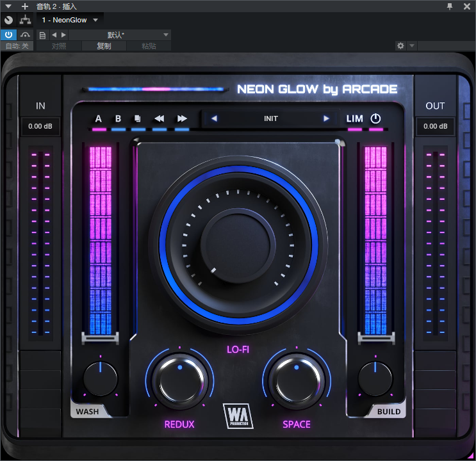The width and height of the screenshot is (476, 461).
Task: Select next host preset arrow
Action: (x=63, y=35)
